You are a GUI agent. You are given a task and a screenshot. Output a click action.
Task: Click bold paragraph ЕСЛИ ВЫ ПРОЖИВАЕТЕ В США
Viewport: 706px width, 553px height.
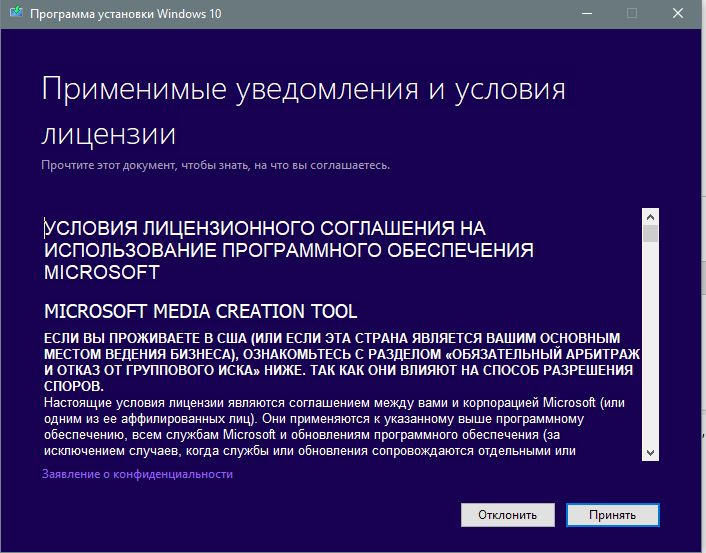(342, 362)
